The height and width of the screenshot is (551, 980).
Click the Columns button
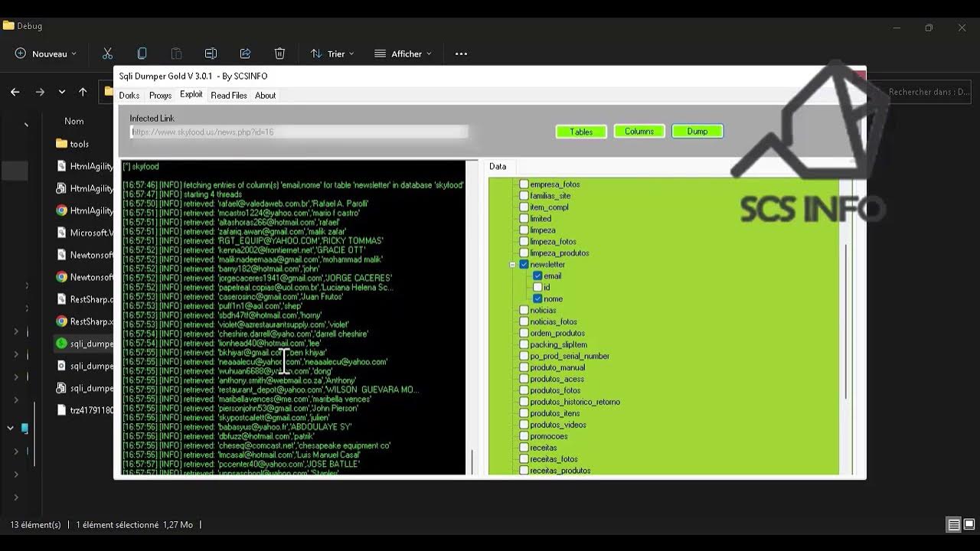pyautogui.click(x=639, y=132)
